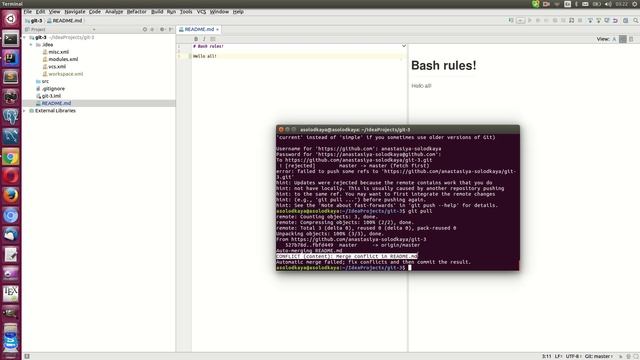Image resolution: width=640 pixels, height=360 pixels.
Task: Open the Project view dropdown
Action: [94, 29]
